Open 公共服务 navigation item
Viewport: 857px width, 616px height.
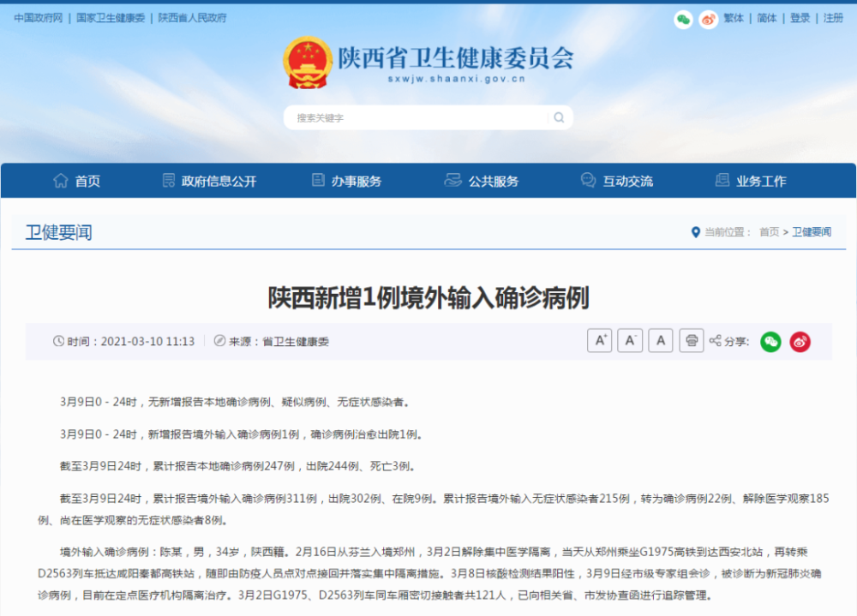point(482,181)
